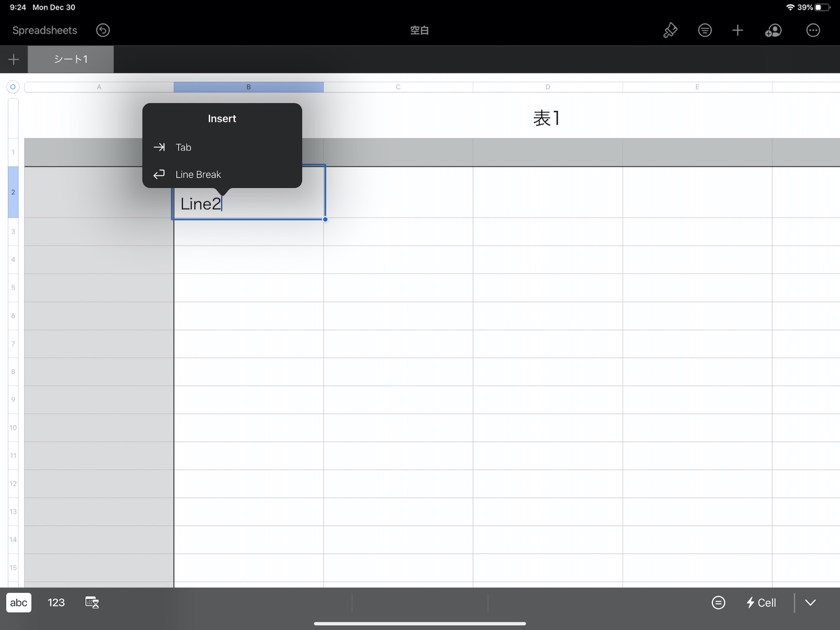Toggle document auto-save history icon
Image resolution: width=840 pixels, height=630 pixels.
point(103,30)
